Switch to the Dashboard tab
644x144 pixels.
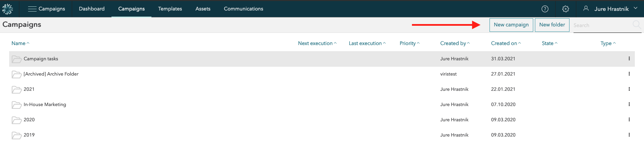point(91,9)
